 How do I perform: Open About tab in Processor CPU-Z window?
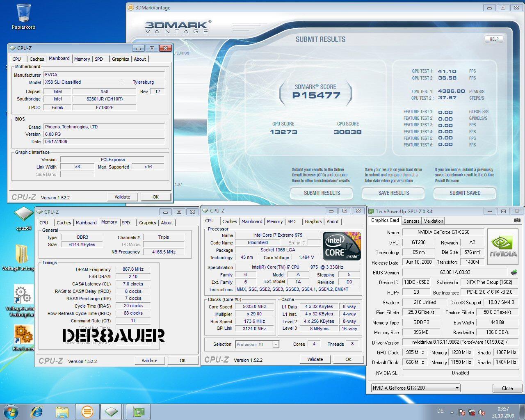333,221
